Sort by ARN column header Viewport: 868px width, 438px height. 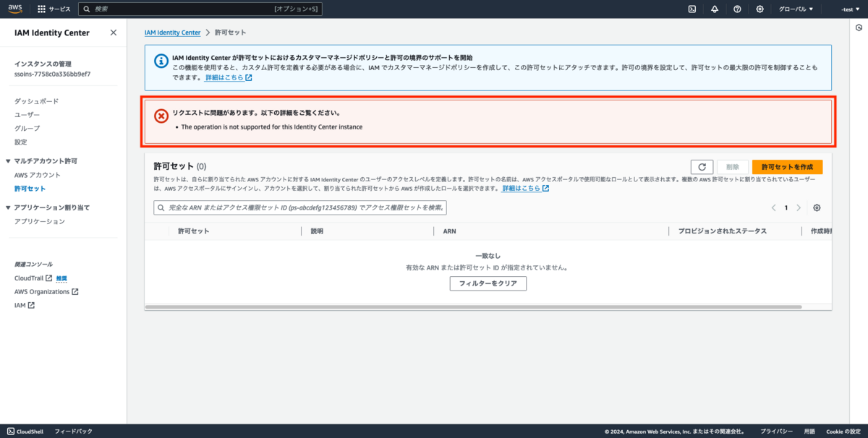pyautogui.click(x=449, y=231)
